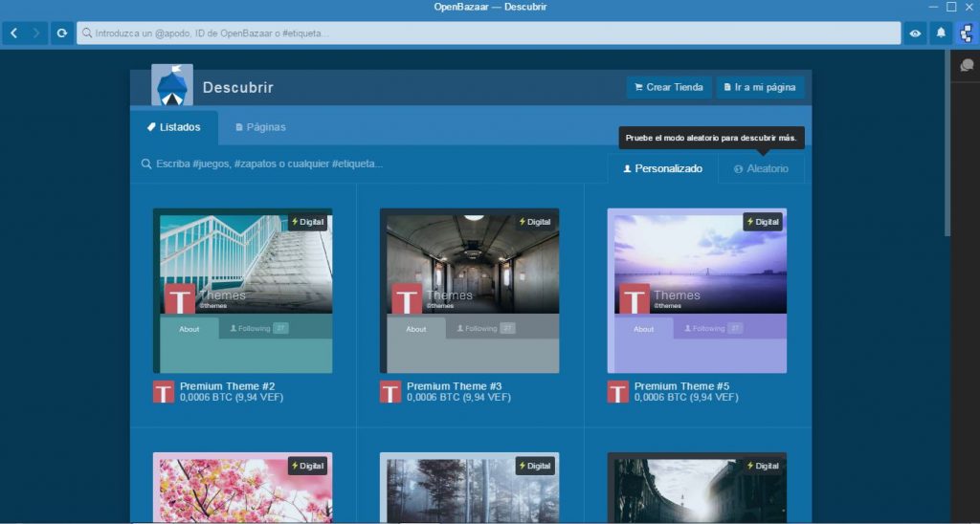This screenshot has height=524, width=980.
Task: Click the page vertical scrollbar thumb
Action: coord(947,143)
